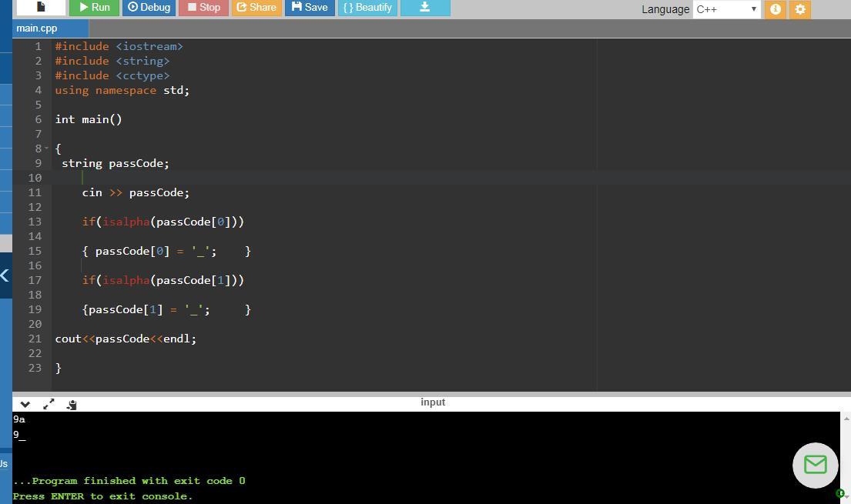This screenshot has width=851, height=504.
Task: Share the code snippet
Action: pyautogui.click(x=256, y=8)
